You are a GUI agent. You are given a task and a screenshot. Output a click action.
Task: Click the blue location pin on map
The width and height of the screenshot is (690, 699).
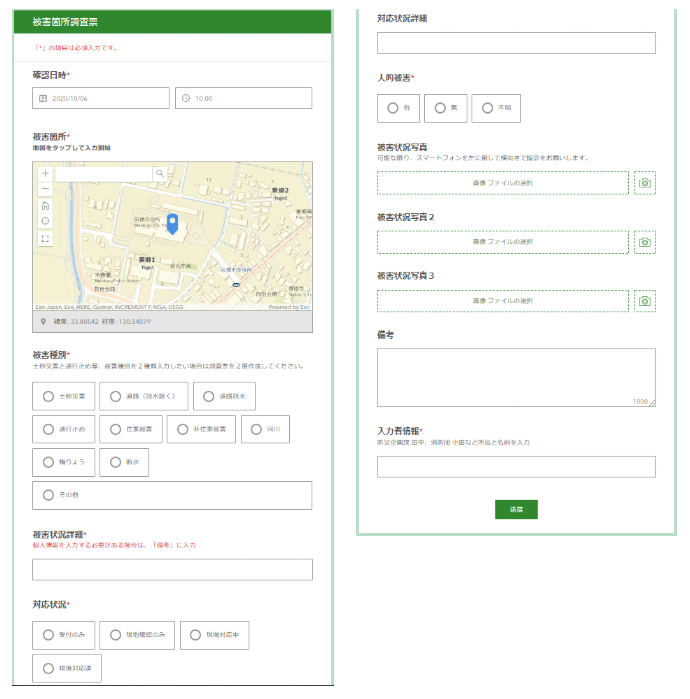tap(171, 223)
